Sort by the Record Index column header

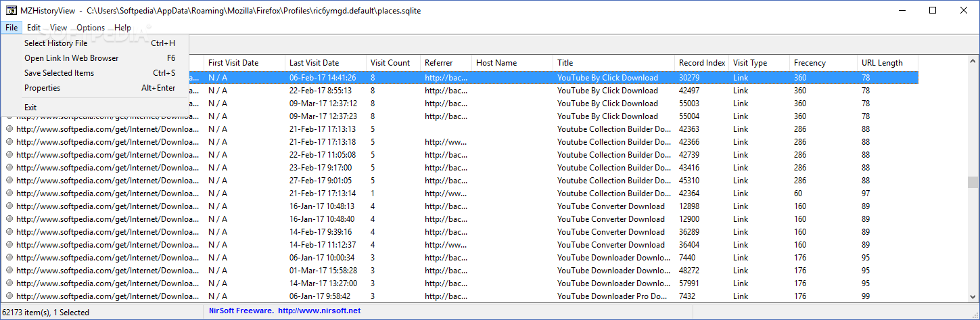click(x=701, y=63)
